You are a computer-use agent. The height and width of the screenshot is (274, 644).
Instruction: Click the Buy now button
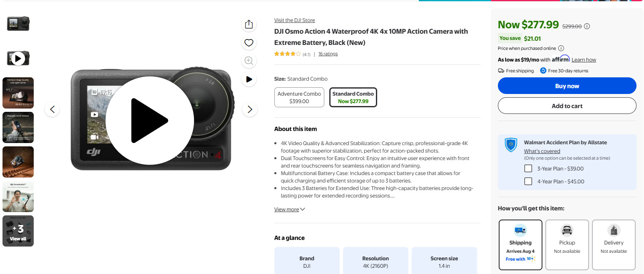point(567,86)
